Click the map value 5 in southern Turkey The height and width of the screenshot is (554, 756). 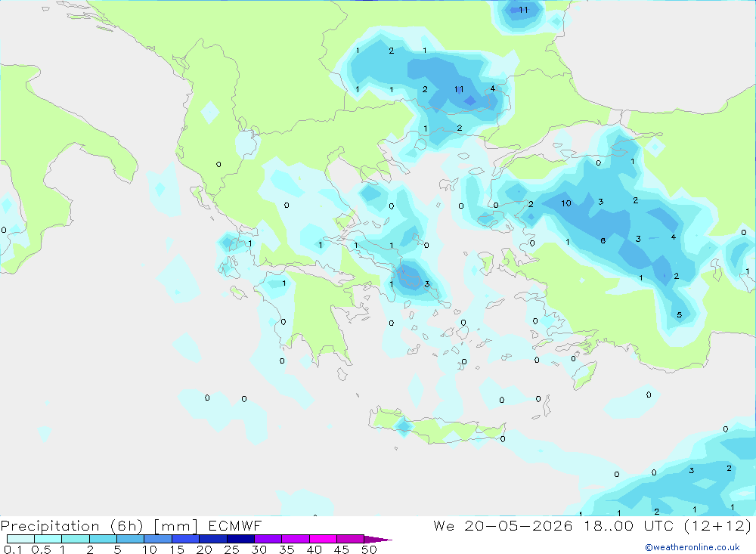(x=680, y=315)
